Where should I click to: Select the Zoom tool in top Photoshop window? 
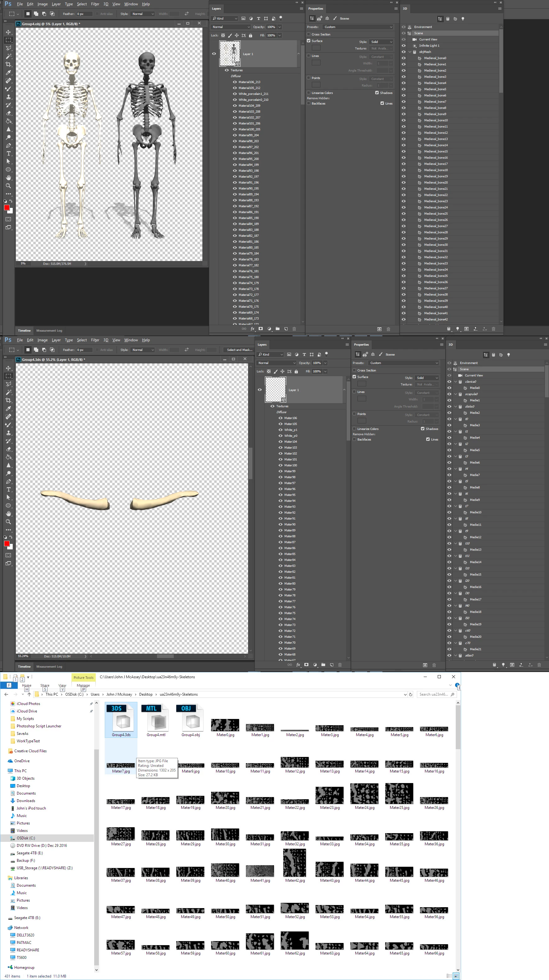[x=8, y=186]
